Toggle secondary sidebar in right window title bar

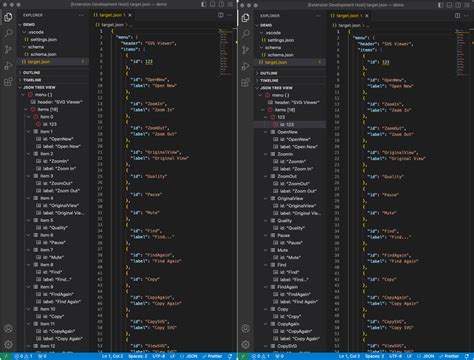point(458,5)
